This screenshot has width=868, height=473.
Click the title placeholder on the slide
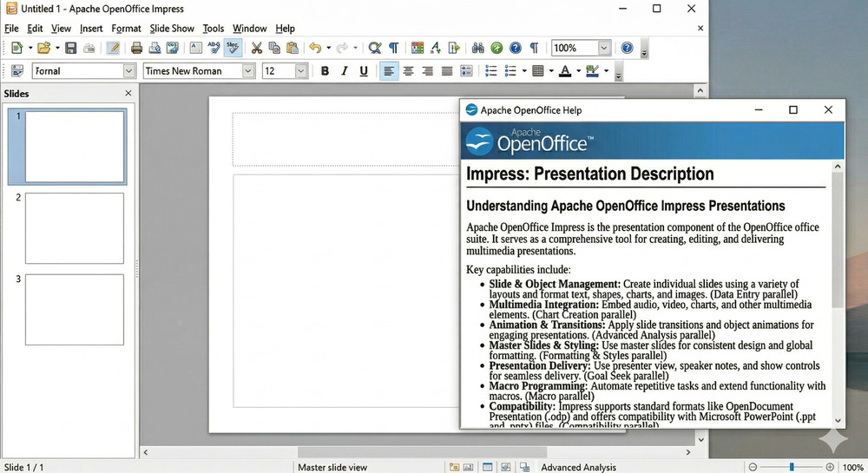tap(346, 140)
